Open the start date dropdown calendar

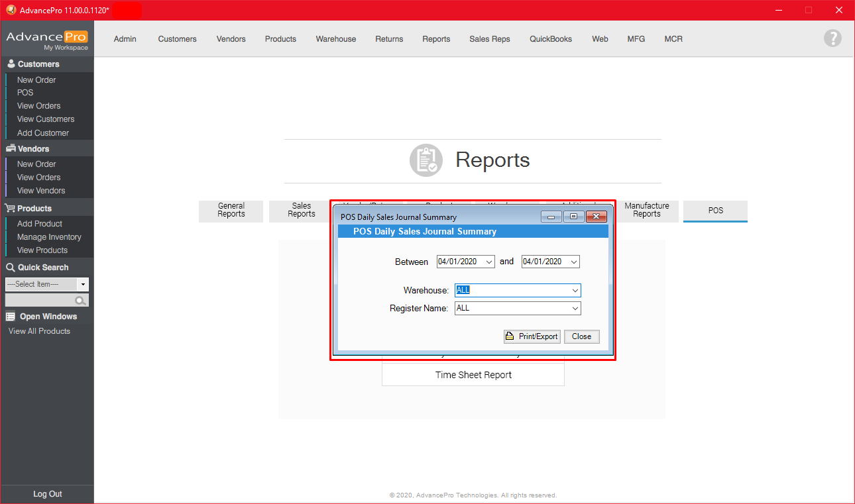coord(489,262)
